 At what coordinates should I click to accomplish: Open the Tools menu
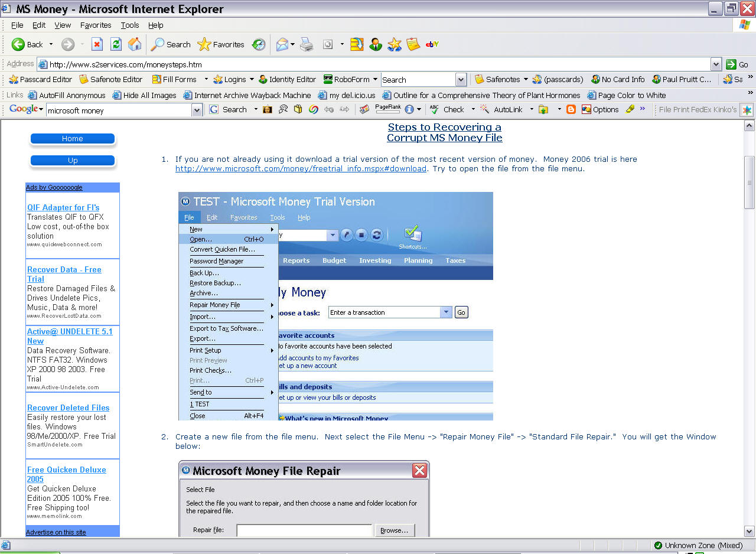(x=130, y=25)
